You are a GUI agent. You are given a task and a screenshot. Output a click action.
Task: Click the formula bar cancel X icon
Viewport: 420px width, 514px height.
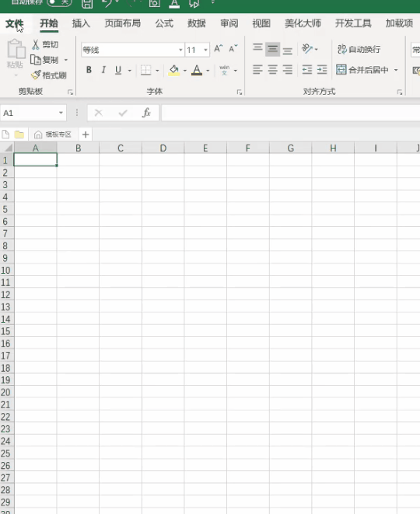click(x=98, y=113)
